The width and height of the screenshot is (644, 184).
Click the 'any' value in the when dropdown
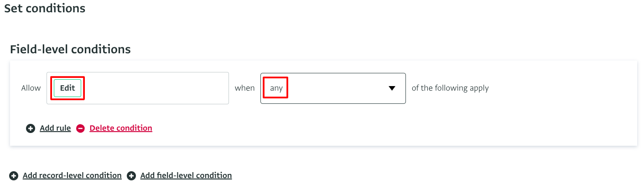click(x=276, y=88)
